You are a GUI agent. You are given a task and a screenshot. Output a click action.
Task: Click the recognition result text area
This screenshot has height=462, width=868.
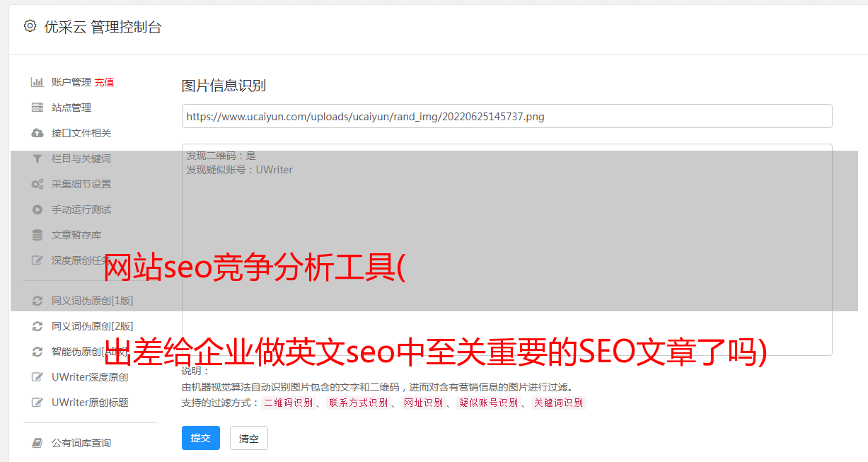507,250
